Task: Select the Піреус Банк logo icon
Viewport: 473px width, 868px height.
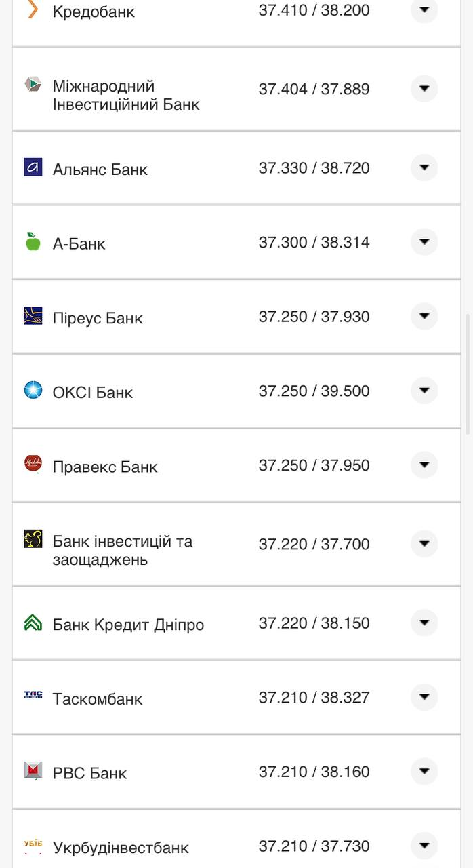Action: (32, 317)
